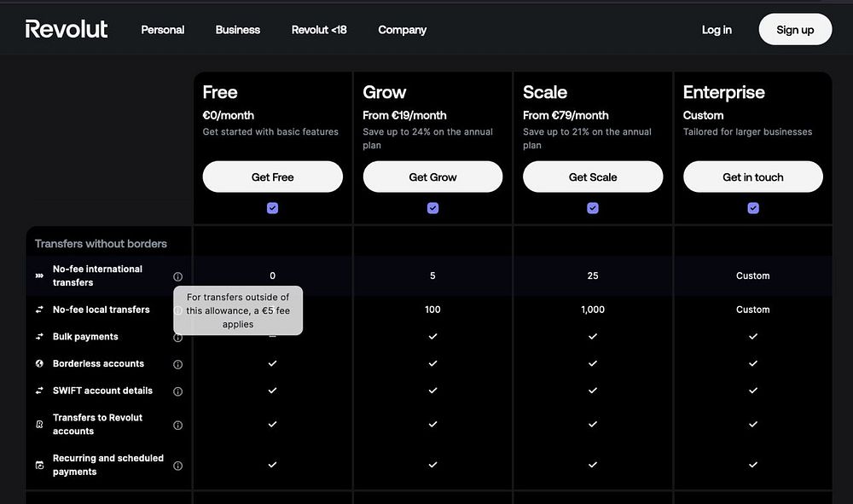Toggle the checkbox under Get Free
853x504 pixels.
tap(272, 208)
